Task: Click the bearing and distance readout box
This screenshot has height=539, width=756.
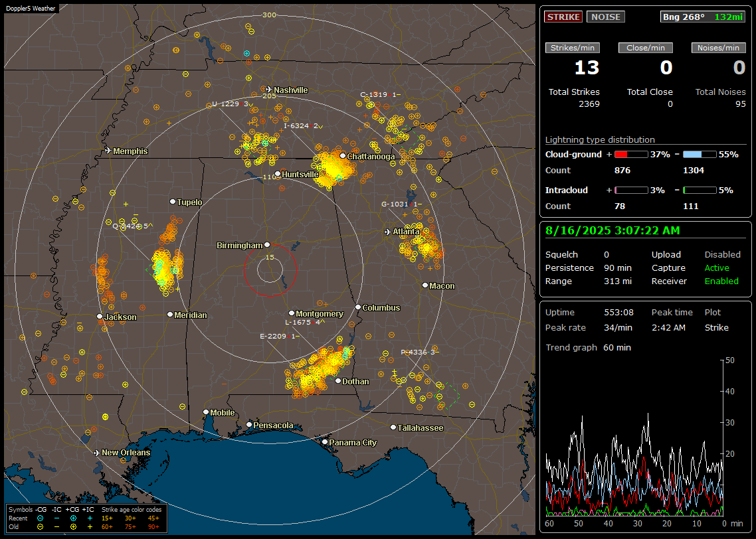Action: (x=703, y=17)
